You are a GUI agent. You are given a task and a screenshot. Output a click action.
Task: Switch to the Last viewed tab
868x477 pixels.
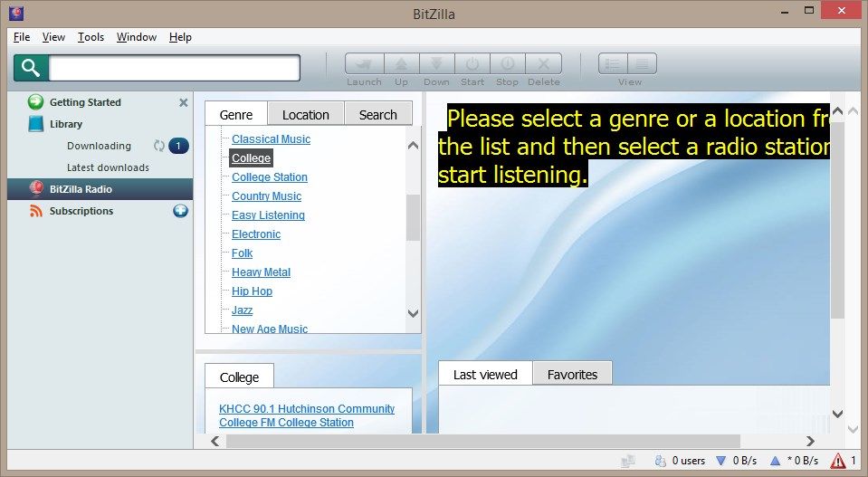485,375
